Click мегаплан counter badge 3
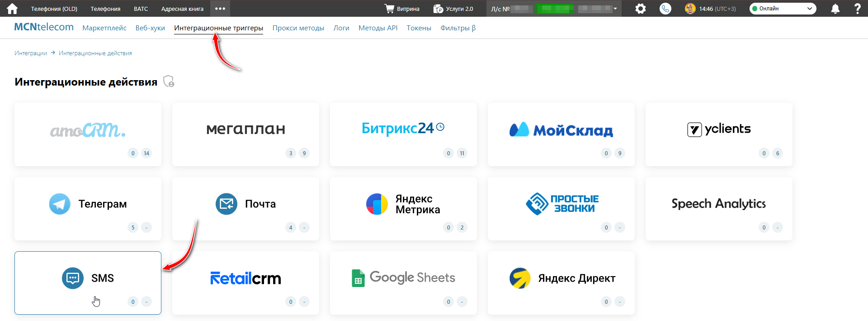Screen dimensions: 868x321 291,153
